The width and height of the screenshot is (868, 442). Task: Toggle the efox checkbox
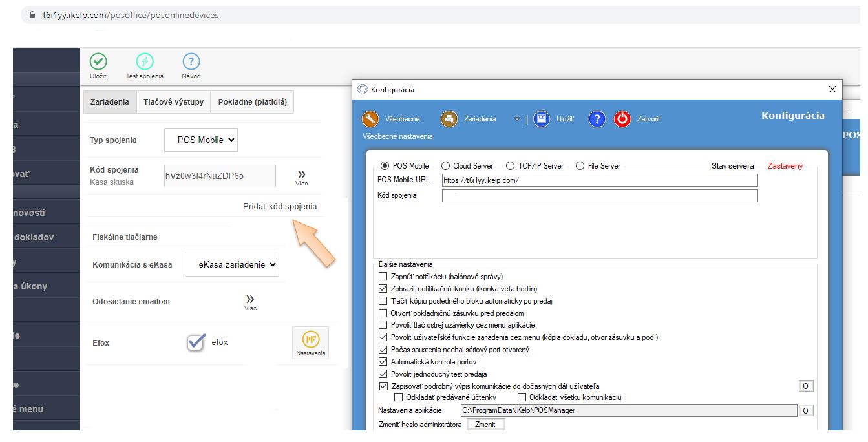pos(196,342)
